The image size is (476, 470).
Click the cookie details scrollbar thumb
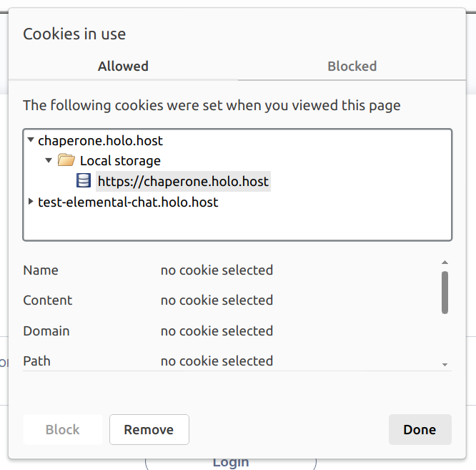click(445, 292)
